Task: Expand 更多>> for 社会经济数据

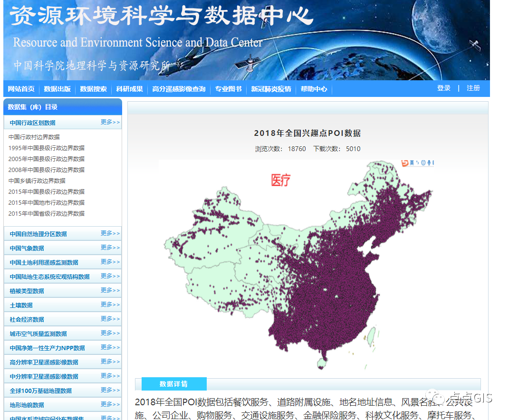Action: tap(110, 319)
